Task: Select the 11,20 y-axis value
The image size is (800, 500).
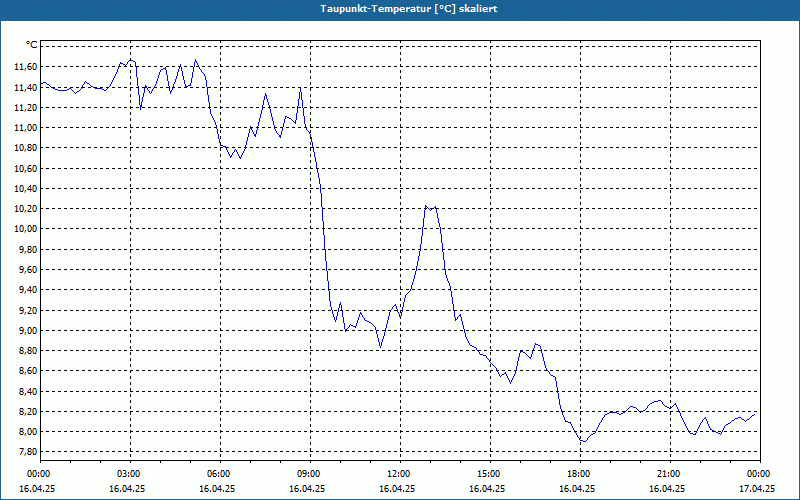Action: pyautogui.click(x=27, y=108)
